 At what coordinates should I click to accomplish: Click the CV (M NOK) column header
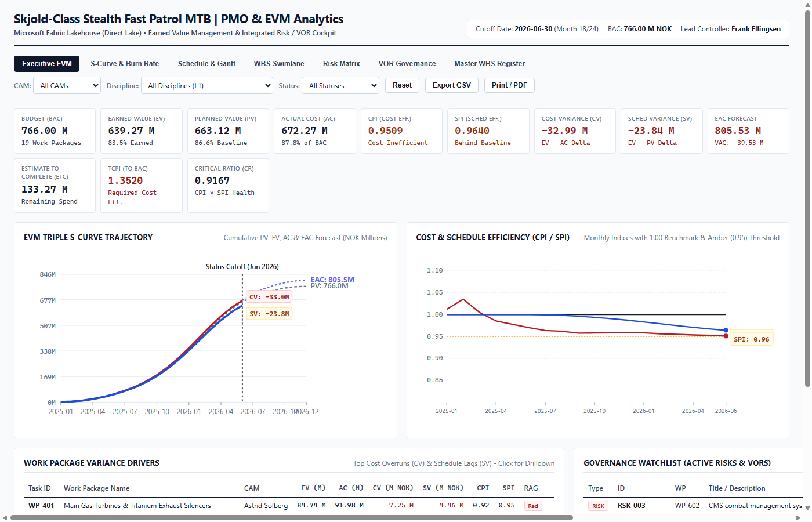(x=393, y=488)
